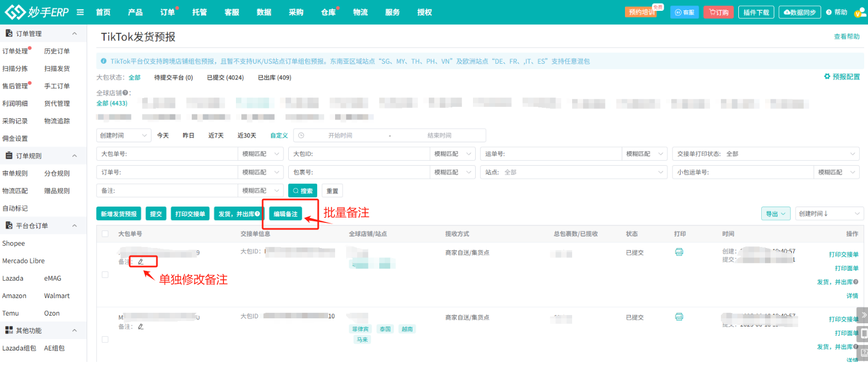Screen dimensions: 868x369
Task: Open 物流追踪 in the sidebar
Action: [57, 121]
